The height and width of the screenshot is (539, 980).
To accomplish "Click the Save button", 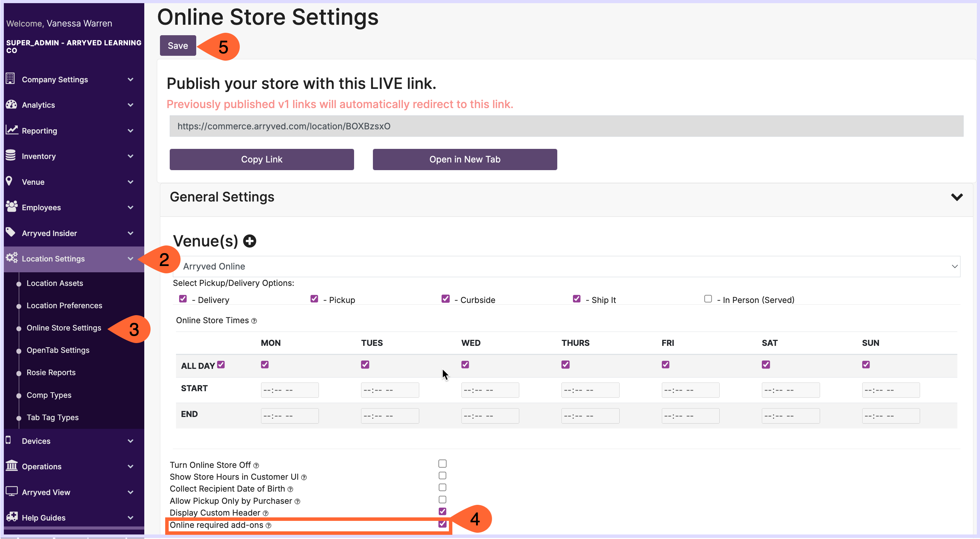I will click(178, 46).
